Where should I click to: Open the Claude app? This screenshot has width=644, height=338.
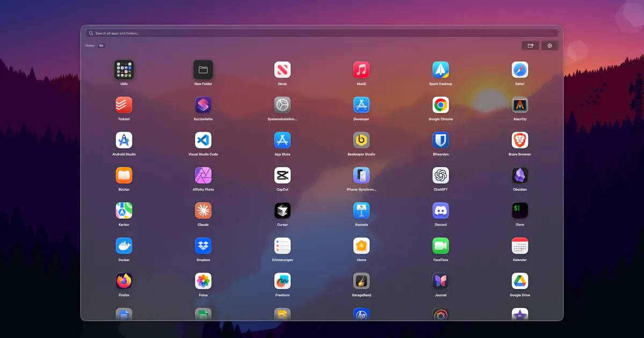pos(203,210)
